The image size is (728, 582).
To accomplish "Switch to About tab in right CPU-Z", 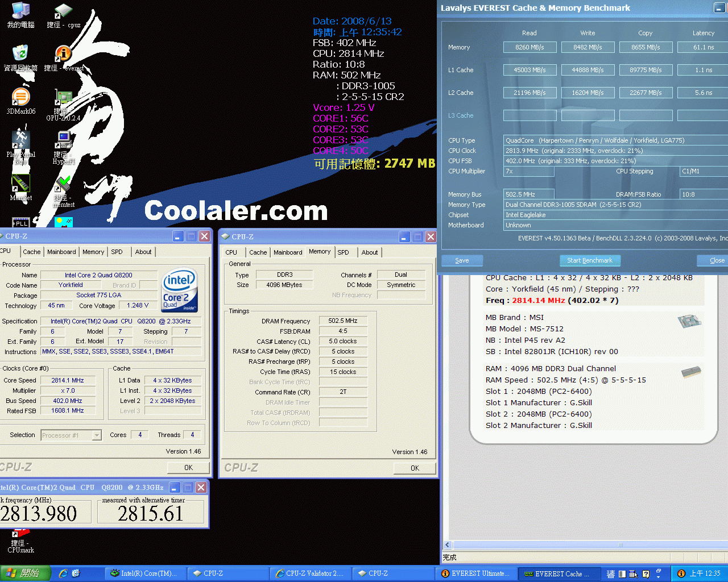I will pyautogui.click(x=370, y=252).
